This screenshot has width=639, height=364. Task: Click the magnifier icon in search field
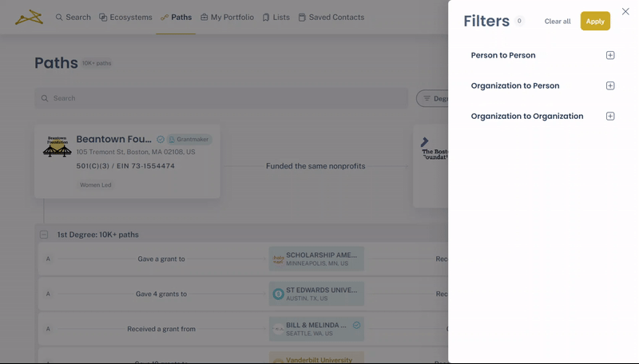pyautogui.click(x=45, y=98)
